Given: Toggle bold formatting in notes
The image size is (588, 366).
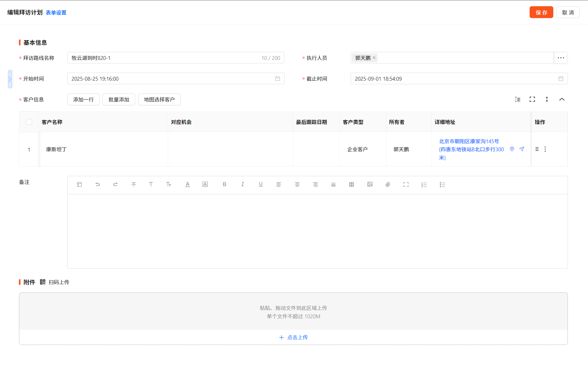Looking at the screenshot, I should 225,184.
